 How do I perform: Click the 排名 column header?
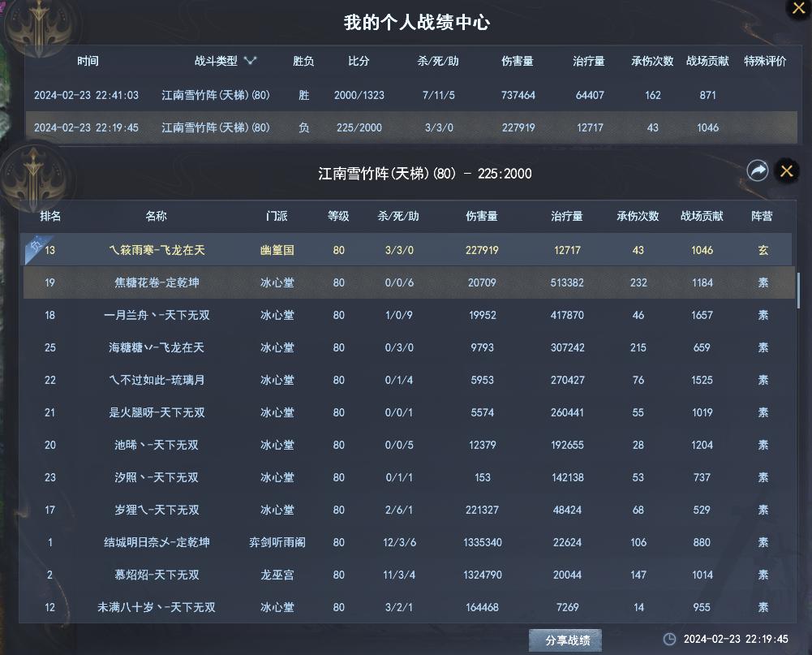50,216
